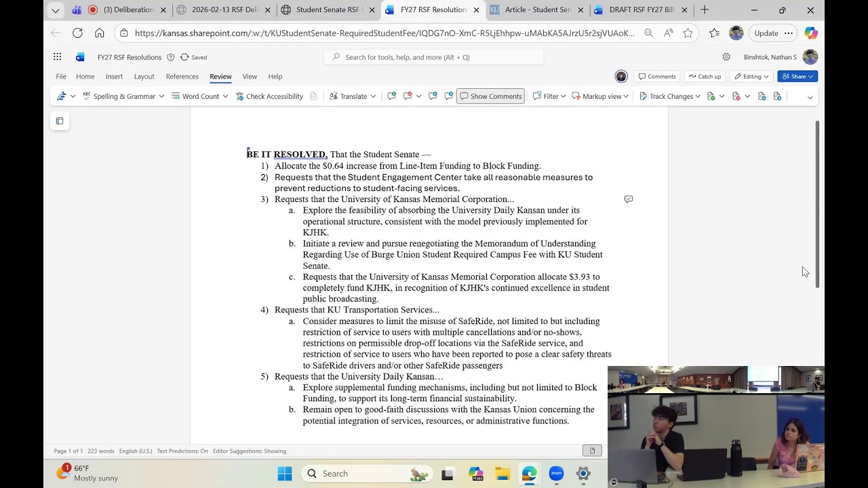
Task: Open the Microsoft 365 app launcher grid
Action: 58,57
